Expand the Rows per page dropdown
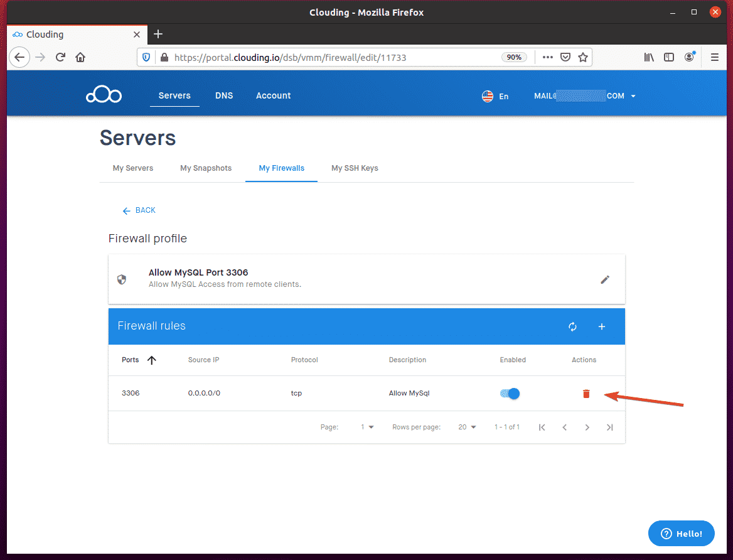Image resolution: width=733 pixels, height=560 pixels. (x=467, y=427)
